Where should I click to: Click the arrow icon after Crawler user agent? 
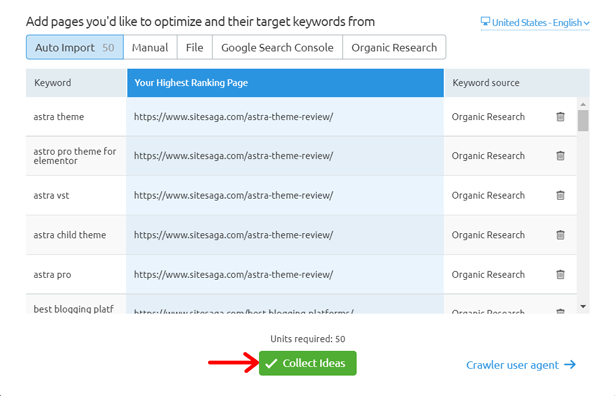(570, 365)
